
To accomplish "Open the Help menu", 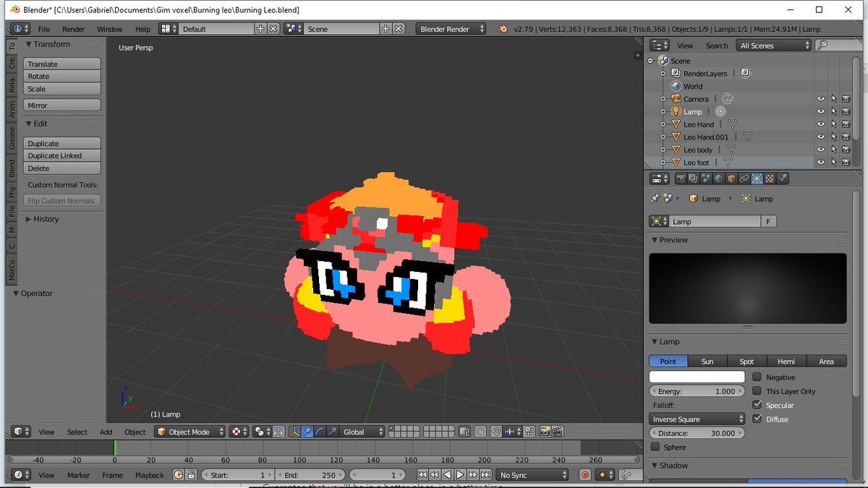I will point(142,29).
